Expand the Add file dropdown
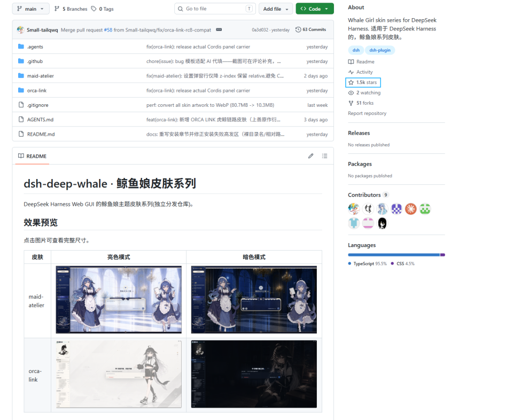 click(x=276, y=9)
